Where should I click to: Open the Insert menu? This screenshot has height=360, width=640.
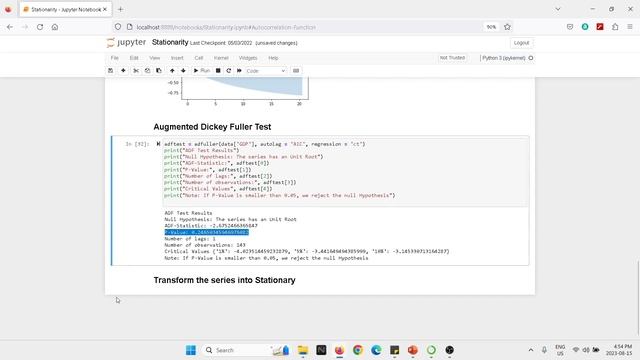177,58
